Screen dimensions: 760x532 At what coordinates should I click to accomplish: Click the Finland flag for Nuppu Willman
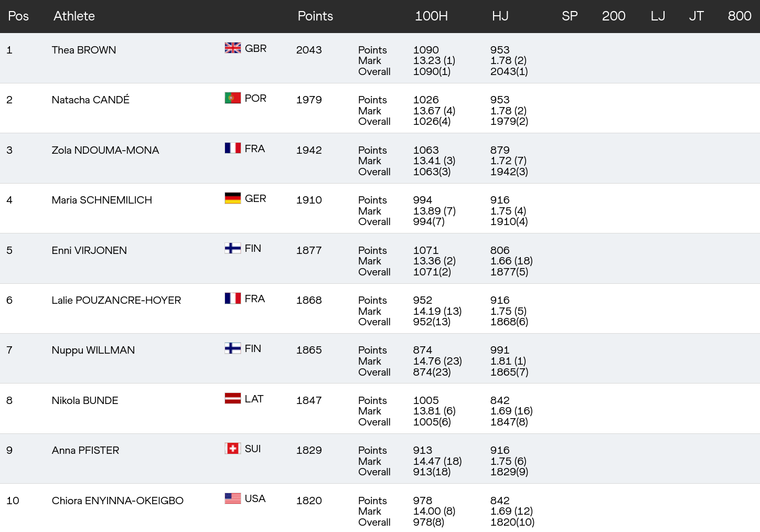pos(233,348)
